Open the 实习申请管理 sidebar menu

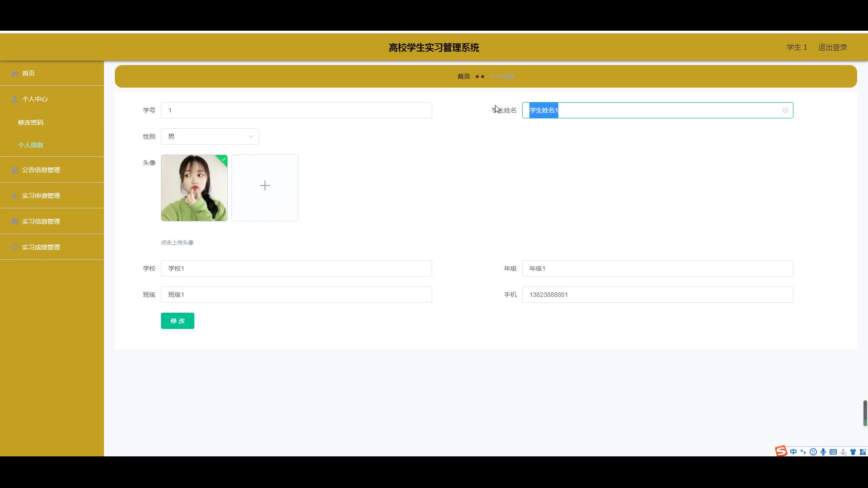(x=52, y=196)
